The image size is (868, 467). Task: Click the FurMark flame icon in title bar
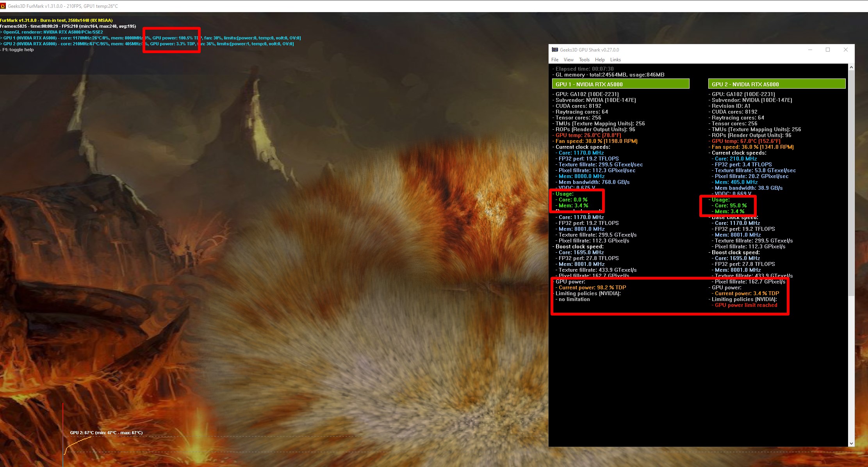(x=3, y=6)
